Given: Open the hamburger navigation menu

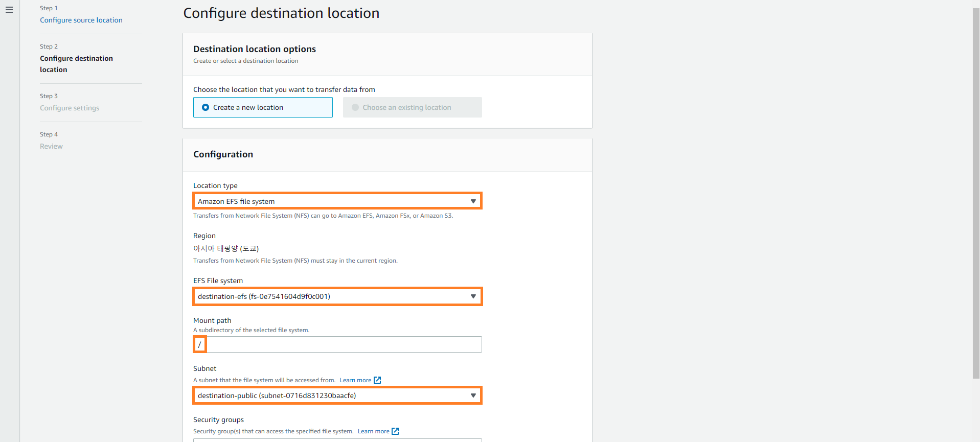Looking at the screenshot, I should 9,10.
